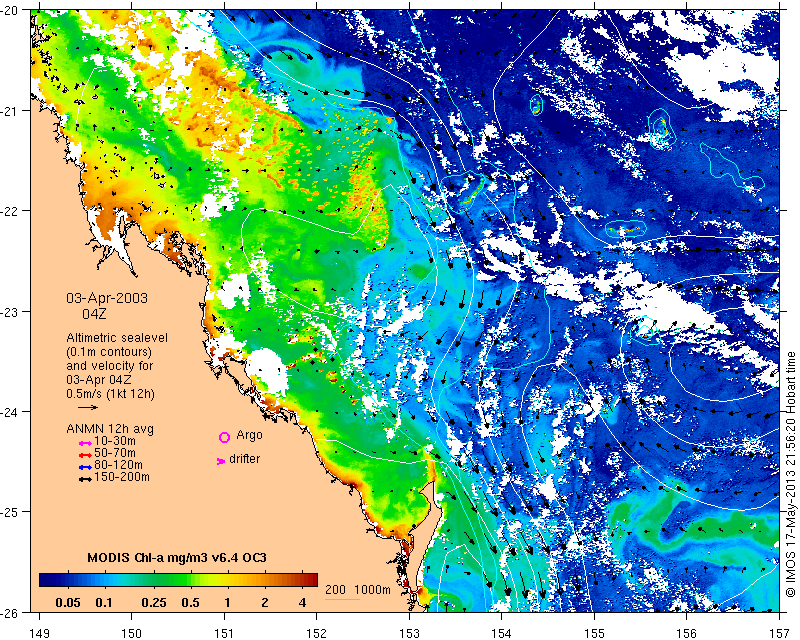Click longitude axis label 149

click(40, 633)
